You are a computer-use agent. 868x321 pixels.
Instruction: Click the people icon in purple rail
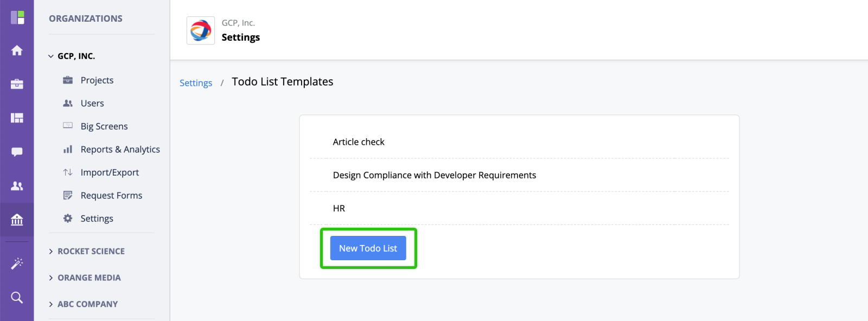pos(17,186)
